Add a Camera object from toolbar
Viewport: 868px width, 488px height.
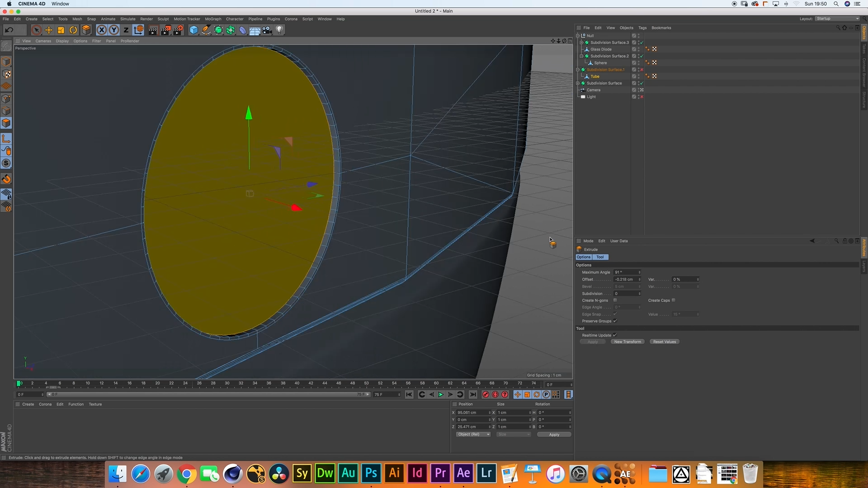[x=267, y=30]
